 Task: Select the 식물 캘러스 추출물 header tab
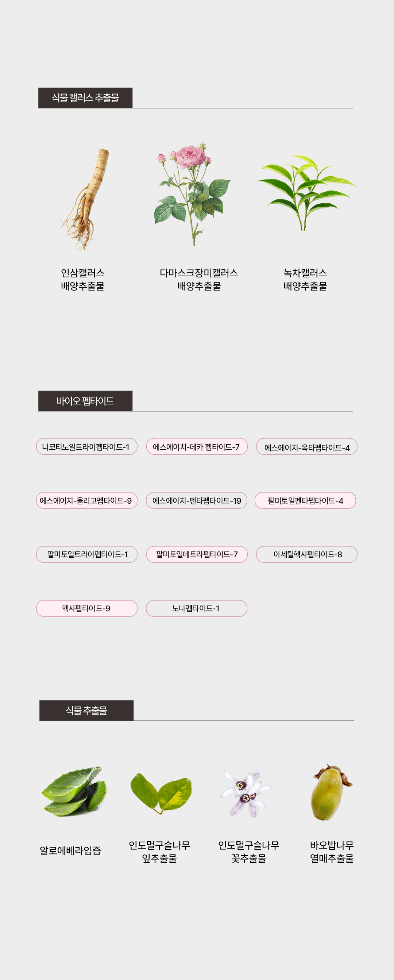pos(85,98)
